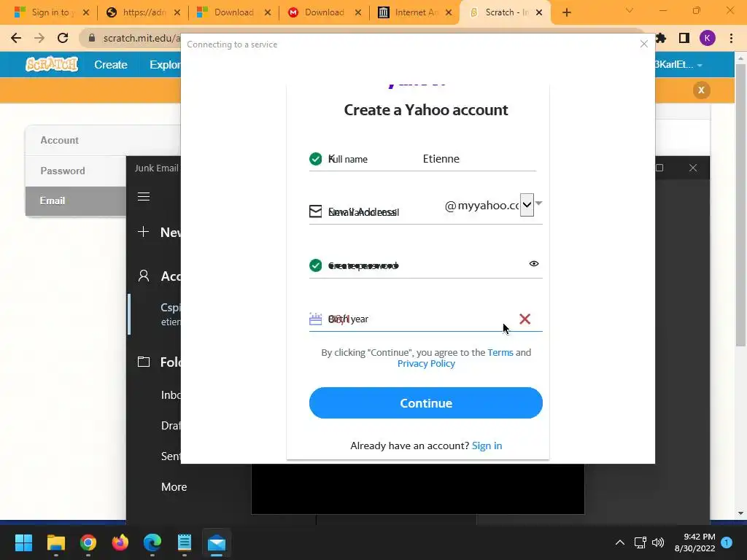Open the Create menu in Scratch
747x560 pixels.
[x=111, y=65]
